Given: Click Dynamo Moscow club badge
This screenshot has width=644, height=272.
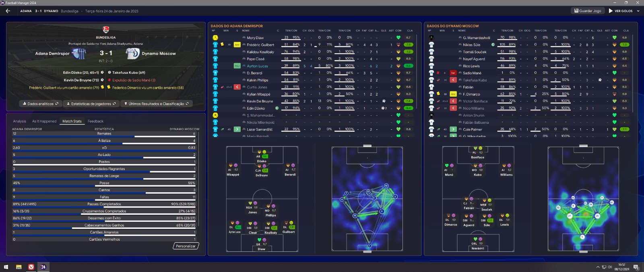Looking at the screenshot, I should [132, 53].
